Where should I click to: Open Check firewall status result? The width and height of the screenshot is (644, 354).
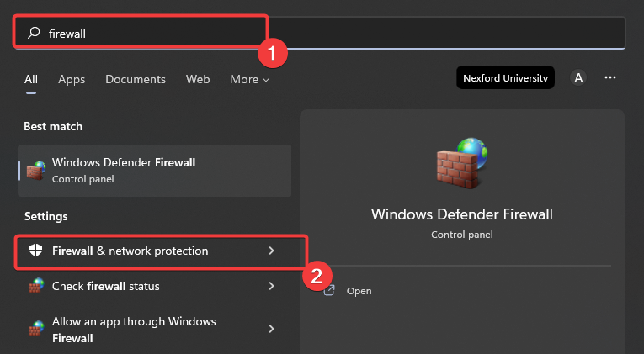point(154,286)
